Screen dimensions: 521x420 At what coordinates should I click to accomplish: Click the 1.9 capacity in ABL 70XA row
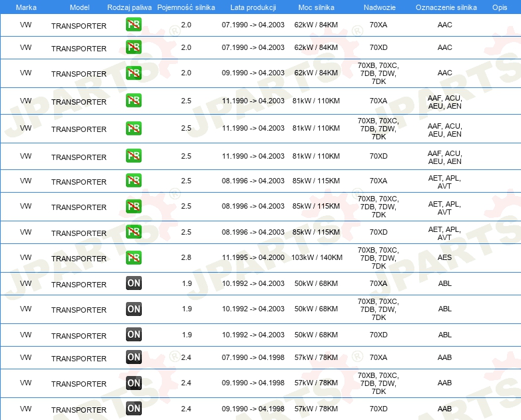187,283
